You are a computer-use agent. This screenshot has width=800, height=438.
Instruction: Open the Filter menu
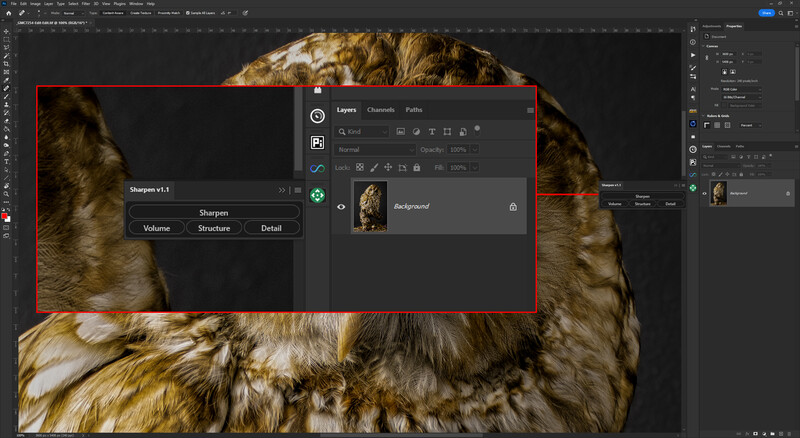point(86,4)
